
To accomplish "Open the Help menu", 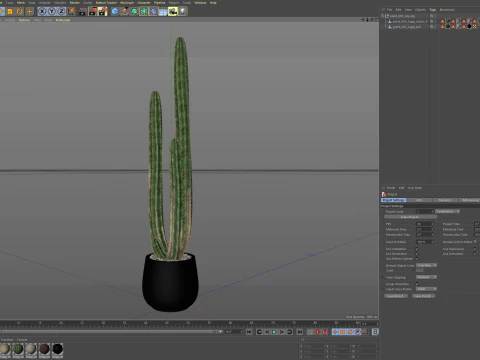I will pos(213,3).
